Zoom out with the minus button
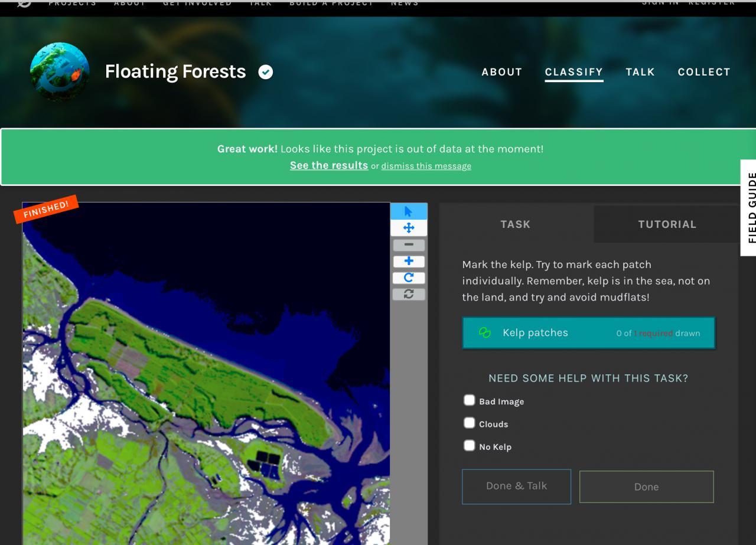 click(409, 244)
